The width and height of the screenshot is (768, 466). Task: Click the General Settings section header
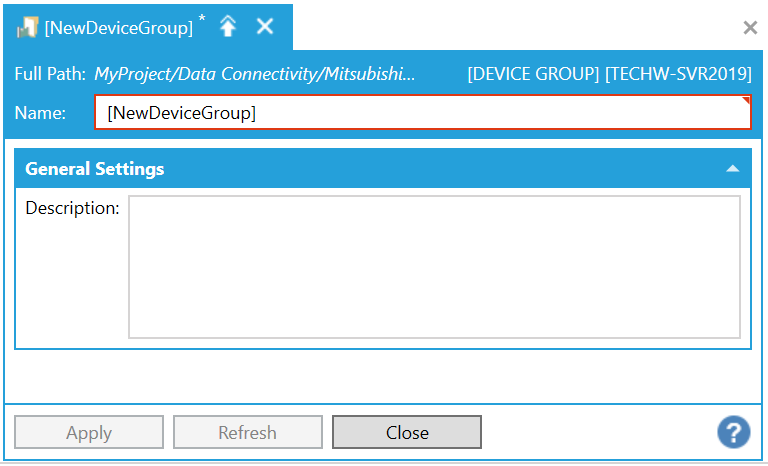pos(95,169)
